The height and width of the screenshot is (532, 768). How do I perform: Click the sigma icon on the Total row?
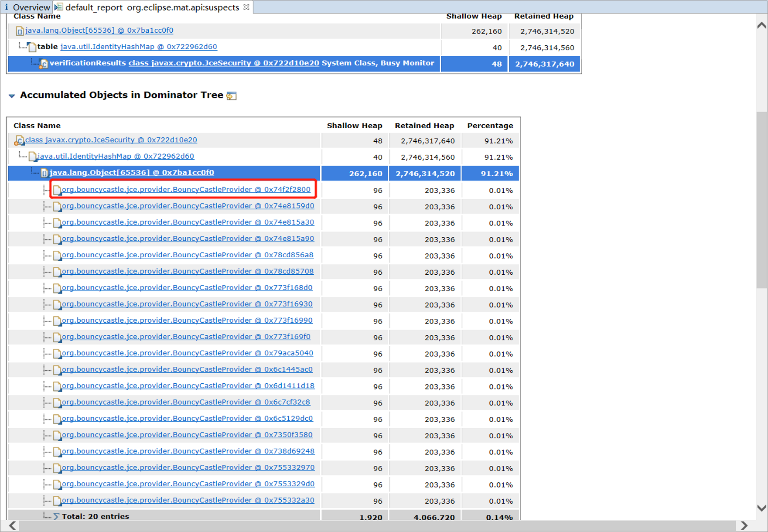point(56,516)
